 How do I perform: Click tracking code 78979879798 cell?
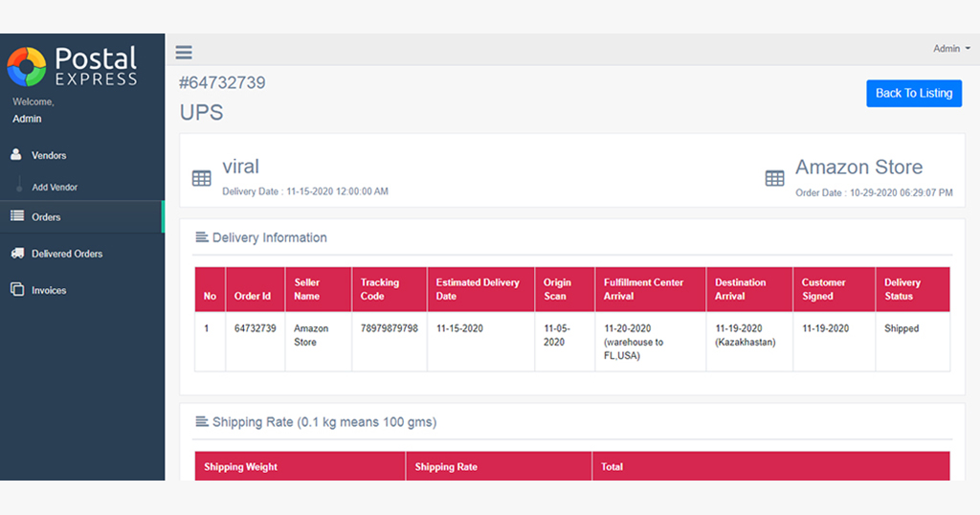tap(390, 328)
